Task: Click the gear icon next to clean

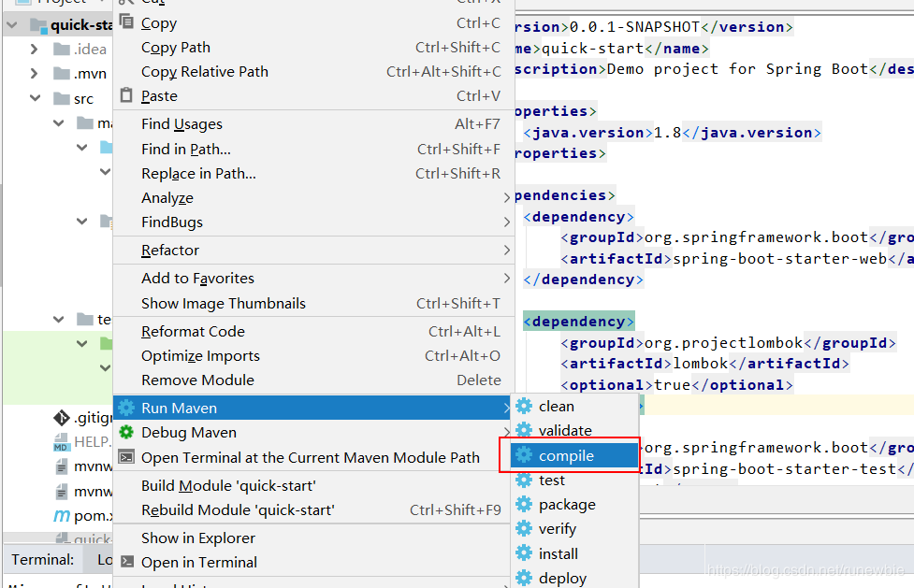Action: coord(524,407)
